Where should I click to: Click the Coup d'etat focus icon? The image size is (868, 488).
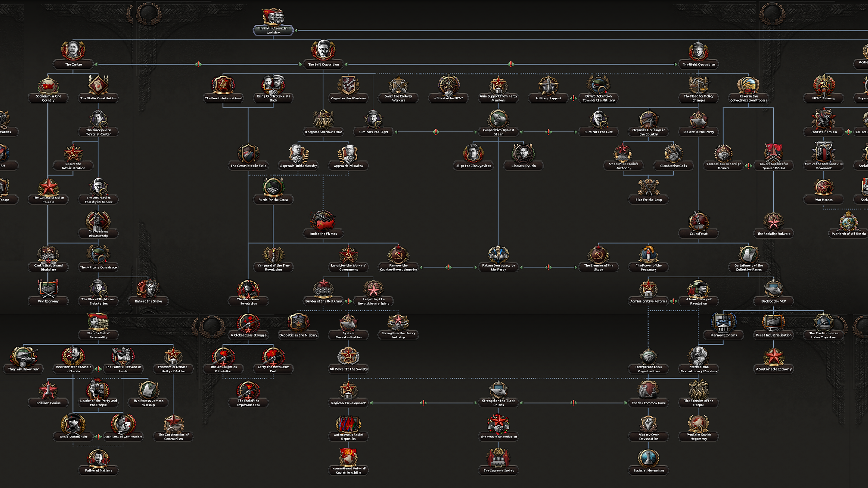coord(698,221)
